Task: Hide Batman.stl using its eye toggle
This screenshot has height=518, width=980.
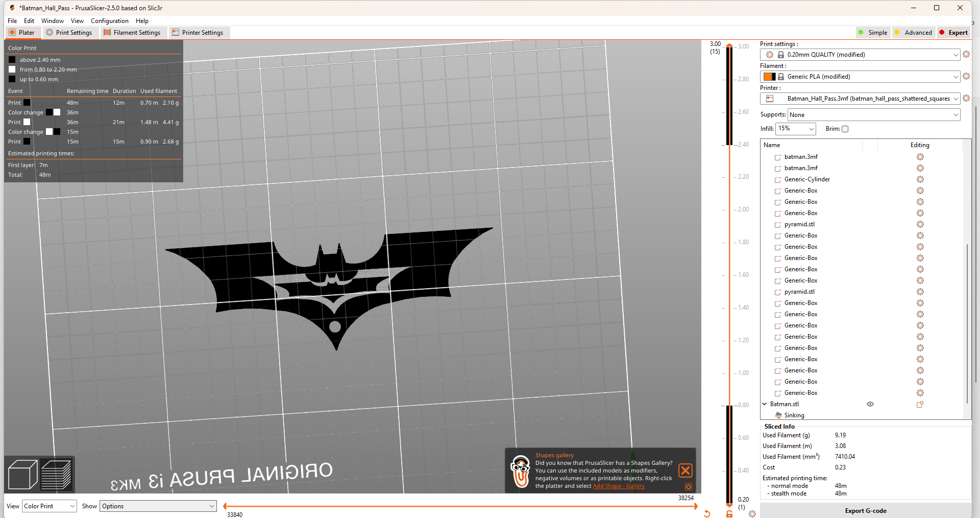Action: [x=870, y=404]
